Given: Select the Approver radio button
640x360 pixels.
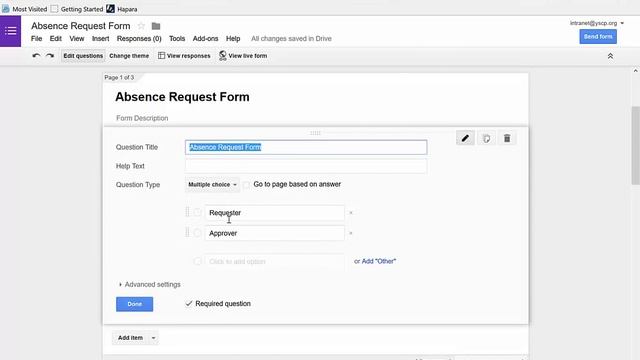Looking at the screenshot, I should pos(198,233).
